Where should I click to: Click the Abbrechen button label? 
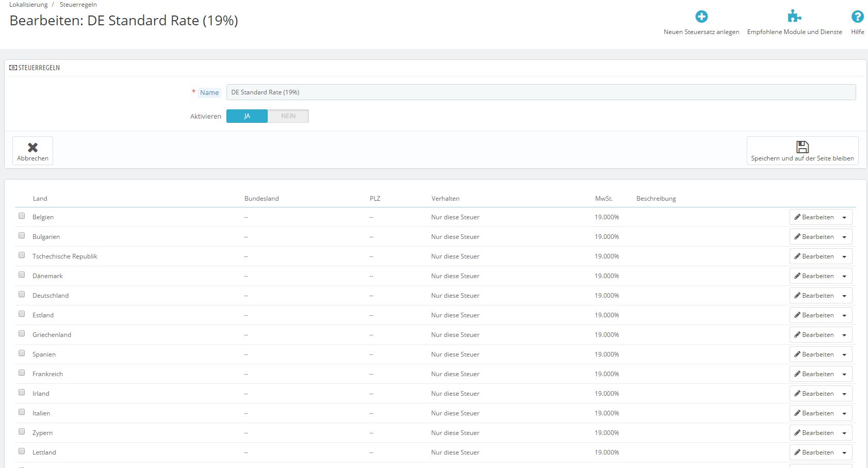pyautogui.click(x=32, y=158)
